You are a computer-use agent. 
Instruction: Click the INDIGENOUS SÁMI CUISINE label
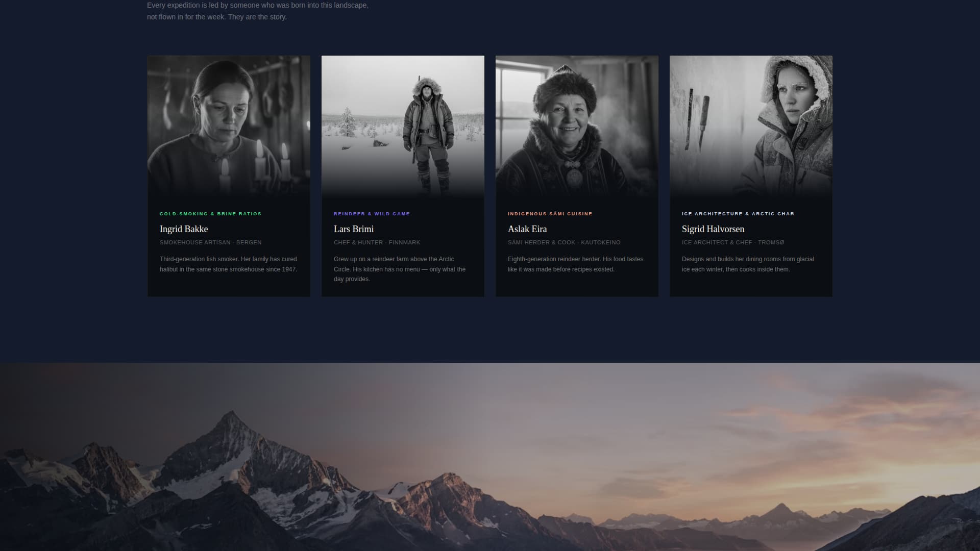pyautogui.click(x=550, y=213)
